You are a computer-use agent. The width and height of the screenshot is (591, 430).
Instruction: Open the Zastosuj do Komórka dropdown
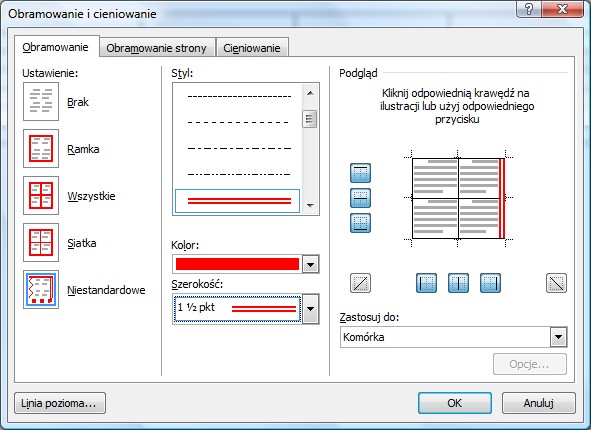[558, 337]
